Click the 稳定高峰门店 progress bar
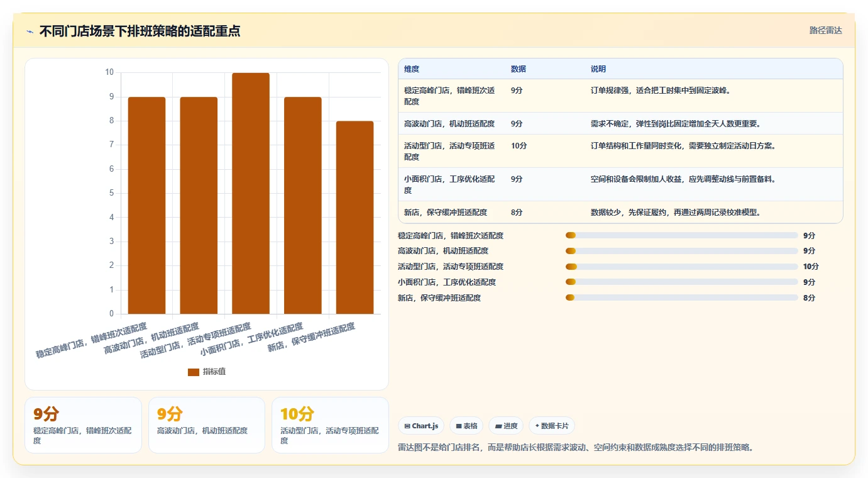This screenshot has width=868, height=478. [682, 235]
